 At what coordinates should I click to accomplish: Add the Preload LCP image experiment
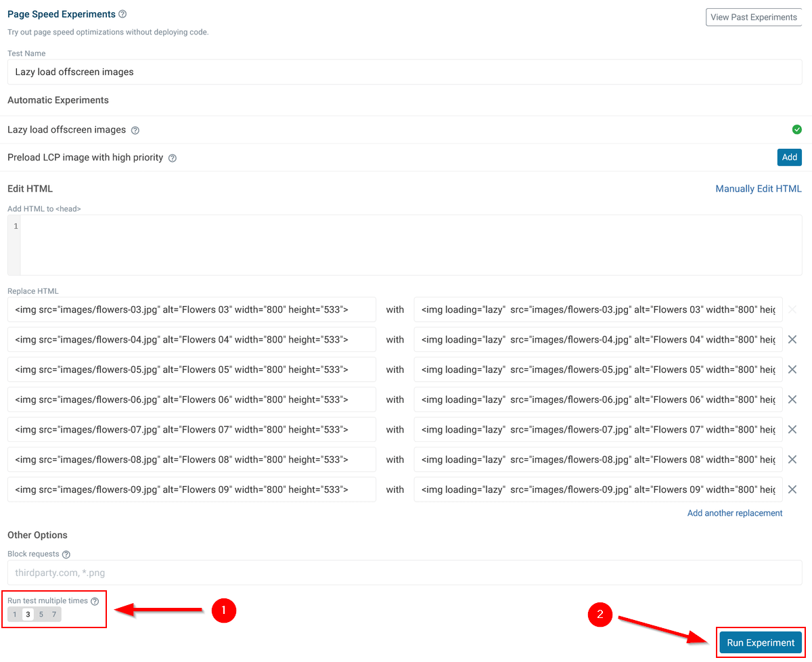(x=790, y=157)
